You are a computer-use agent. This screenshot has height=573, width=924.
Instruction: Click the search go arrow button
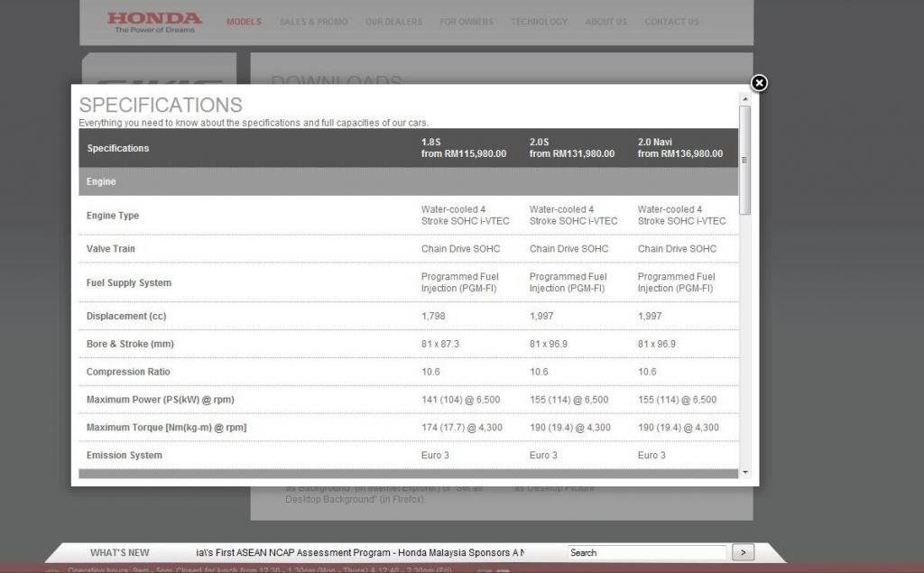pos(743,552)
